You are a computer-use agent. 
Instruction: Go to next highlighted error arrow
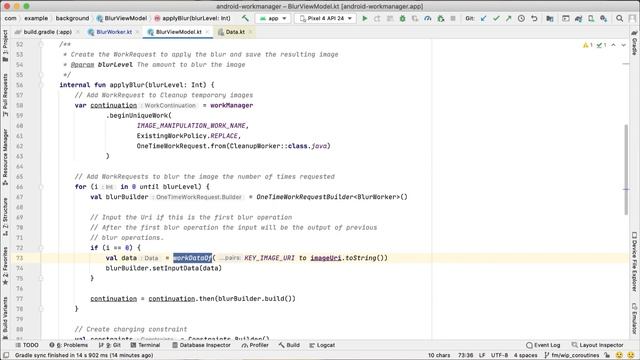click(624, 45)
